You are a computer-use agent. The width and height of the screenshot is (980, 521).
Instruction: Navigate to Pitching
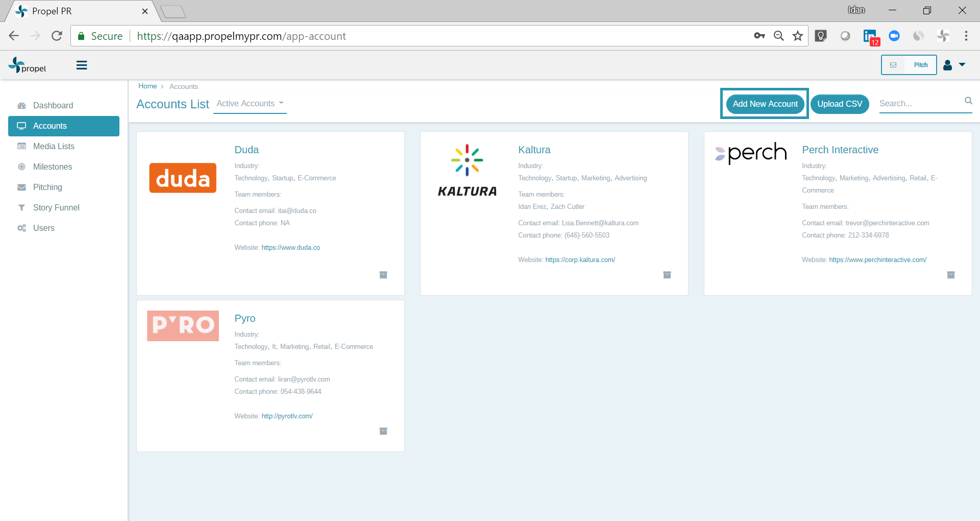[x=47, y=187]
